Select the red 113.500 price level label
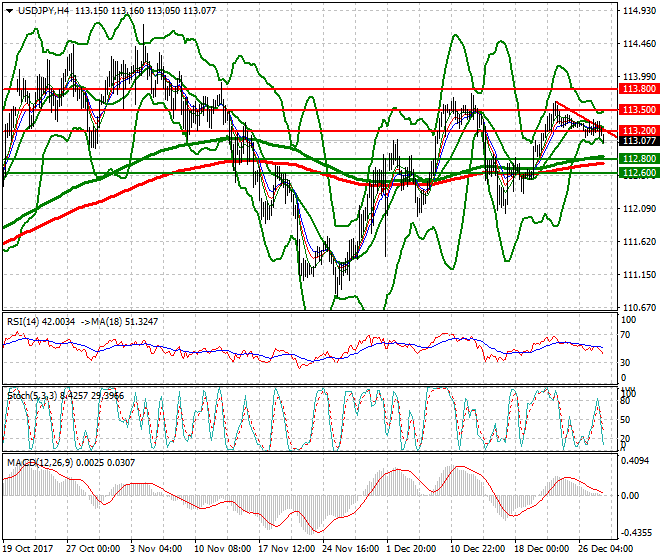 638,109
